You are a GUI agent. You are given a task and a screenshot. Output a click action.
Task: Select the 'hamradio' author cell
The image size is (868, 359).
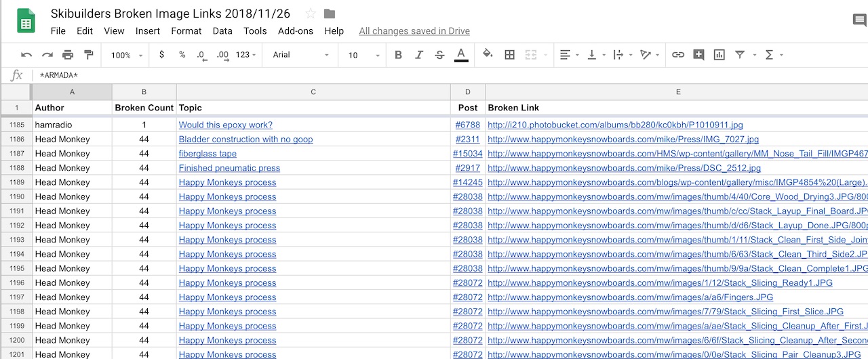coord(72,125)
